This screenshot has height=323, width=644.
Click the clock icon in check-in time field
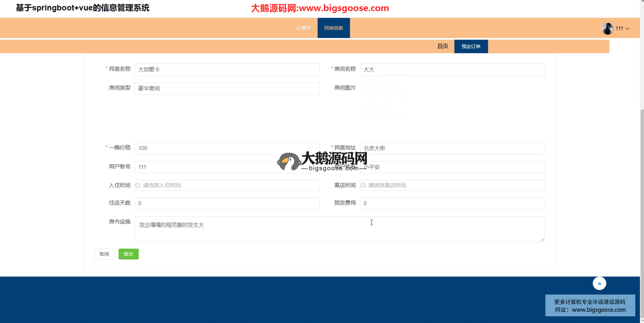pos(138,185)
